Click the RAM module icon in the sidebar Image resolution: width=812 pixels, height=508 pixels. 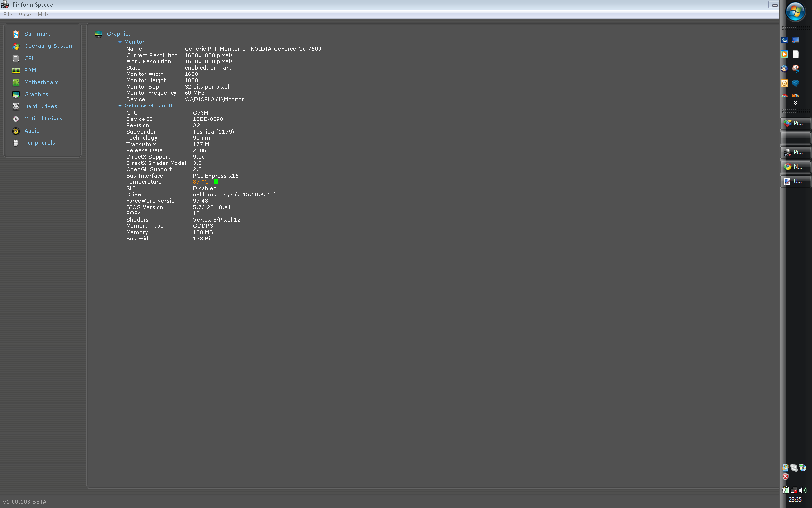(x=16, y=71)
